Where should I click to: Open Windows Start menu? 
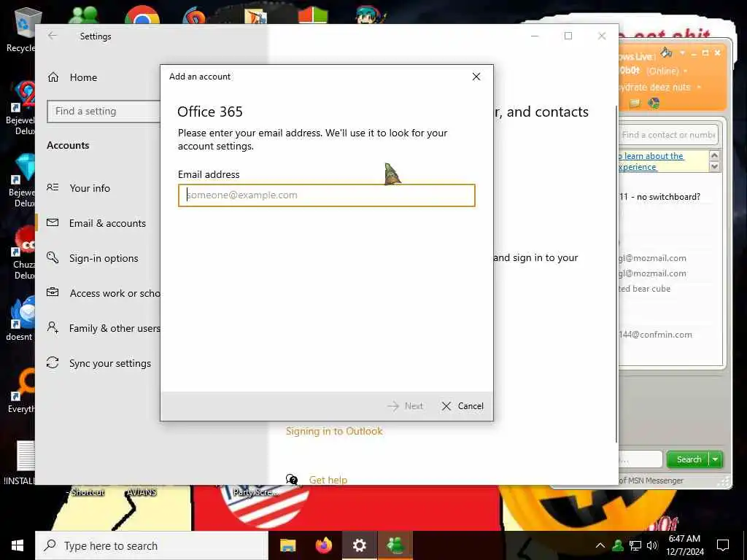pos(18,545)
